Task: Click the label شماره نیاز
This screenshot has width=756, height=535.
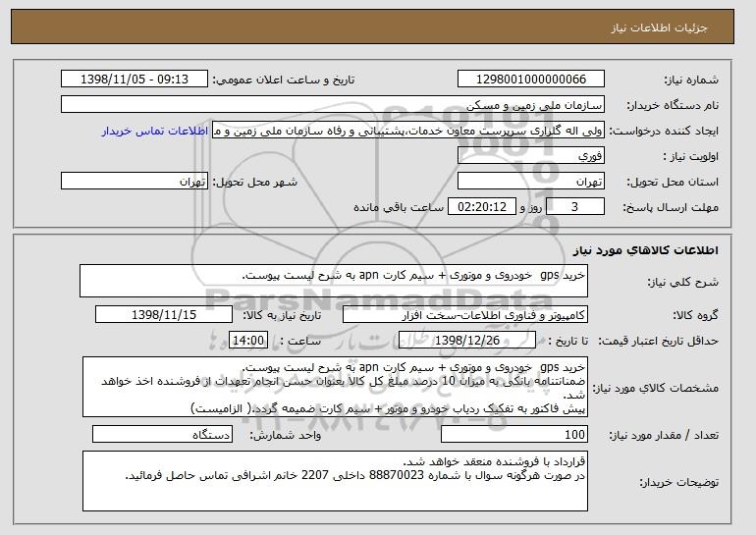Action: 691,80
